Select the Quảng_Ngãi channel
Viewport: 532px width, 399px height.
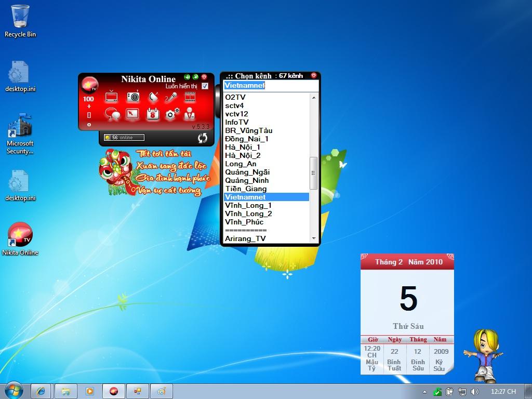[x=267, y=172]
